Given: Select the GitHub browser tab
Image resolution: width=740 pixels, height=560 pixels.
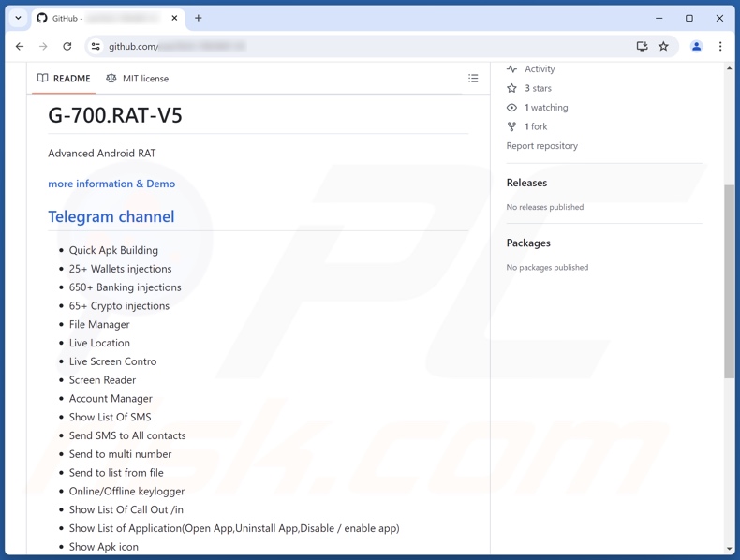Looking at the screenshot, I should (x=109, y=18).
